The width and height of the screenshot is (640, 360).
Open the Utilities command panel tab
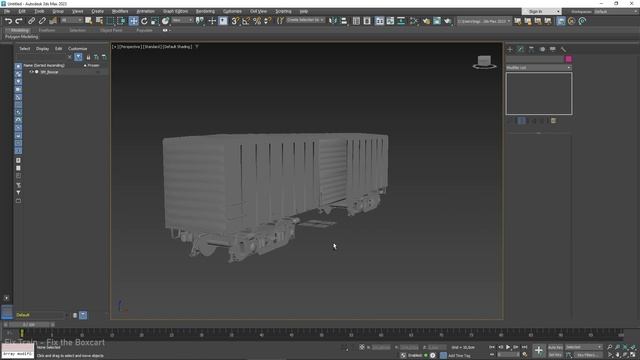(x=563, y=49)
